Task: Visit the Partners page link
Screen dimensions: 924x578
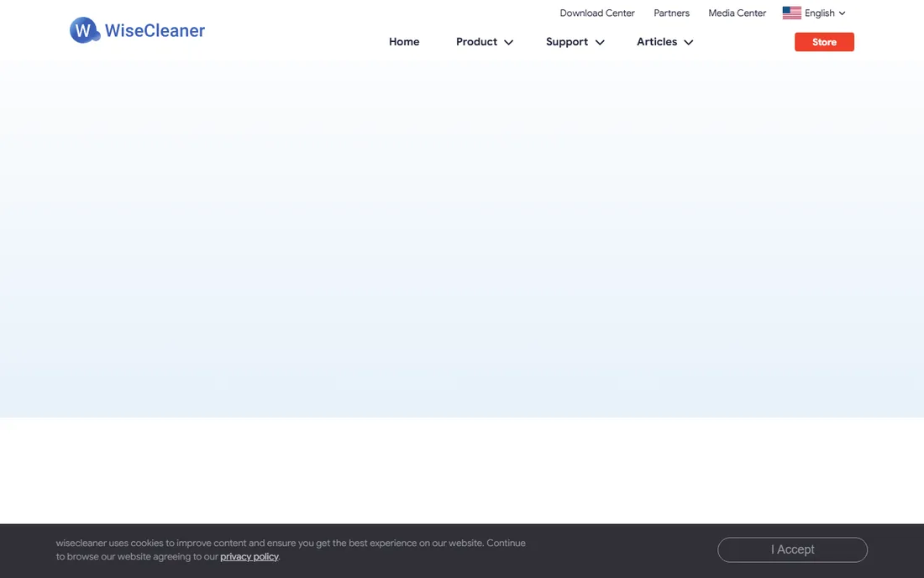Action: point(671,13)
